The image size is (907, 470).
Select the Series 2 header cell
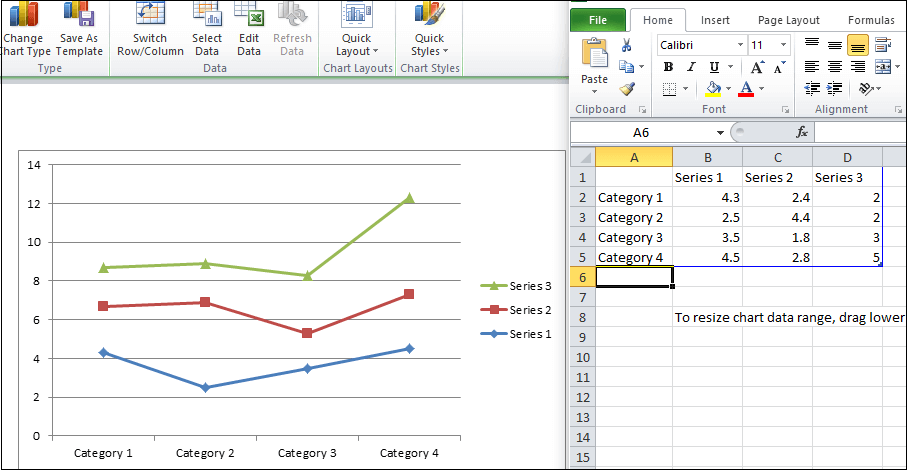pos(777,177)
